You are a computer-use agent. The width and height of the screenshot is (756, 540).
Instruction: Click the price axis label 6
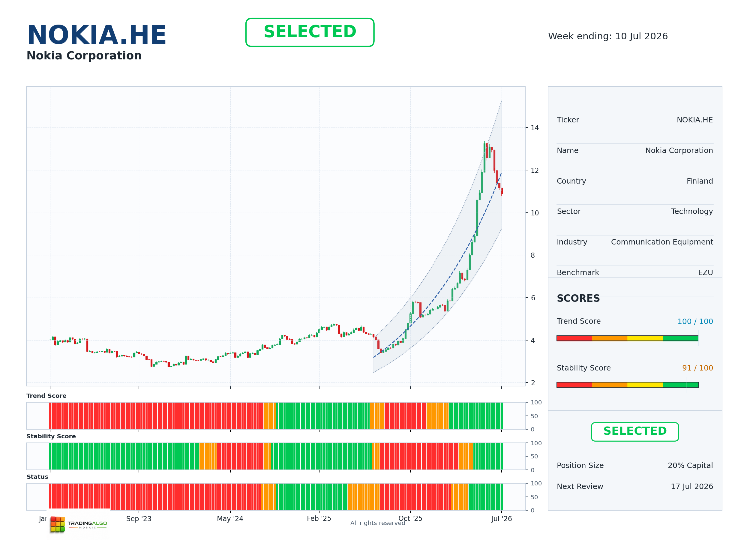532,298
